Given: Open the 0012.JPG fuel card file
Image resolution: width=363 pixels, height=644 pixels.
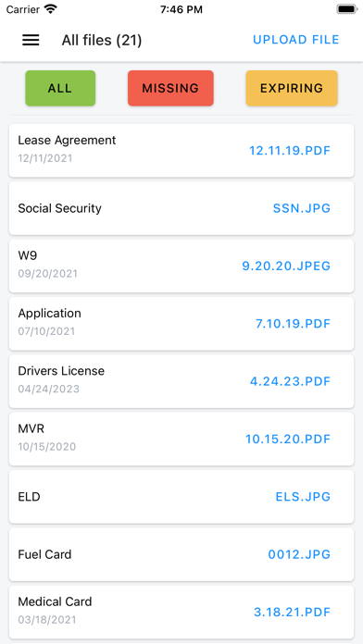Looking at the screenshot, I should point(299,554).
